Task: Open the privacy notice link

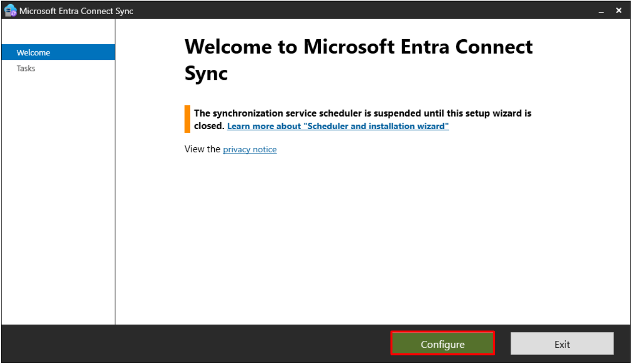Action: (250, 149)
